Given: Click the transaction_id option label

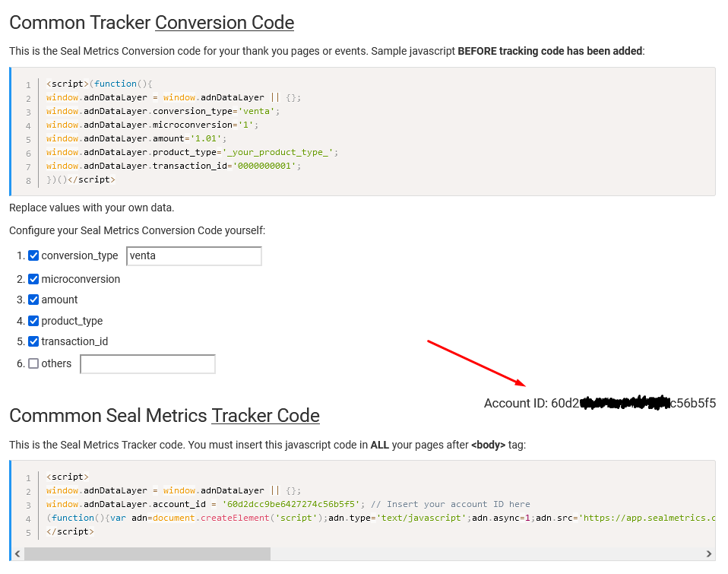Looking at the screenshot, I should click(74, 341).
